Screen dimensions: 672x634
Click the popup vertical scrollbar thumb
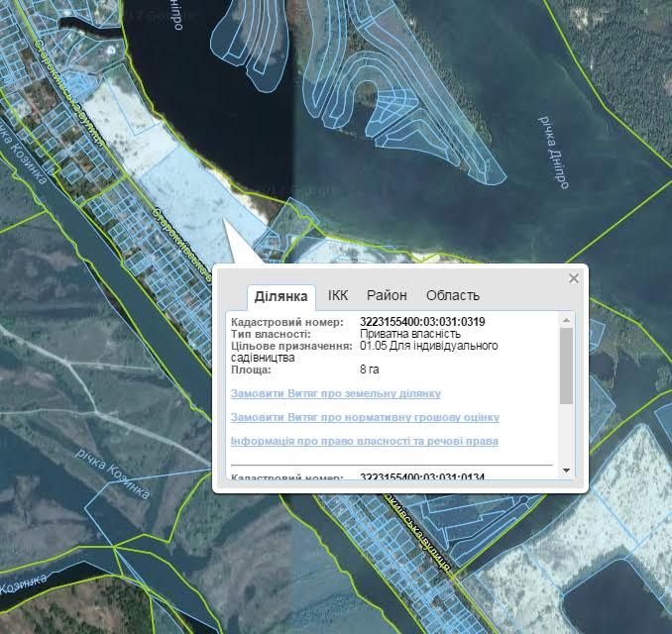pyautogui.click(x=566, y=365)
